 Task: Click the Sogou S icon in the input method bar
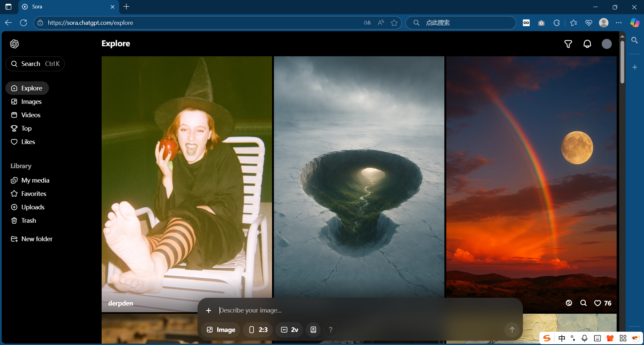pyautogui.click(x=547, y=338)
